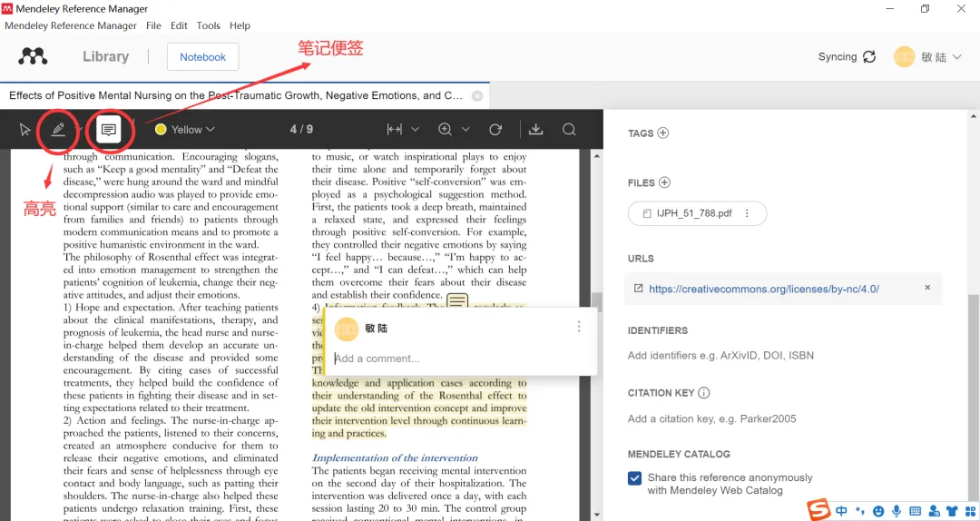Open search within the document
980x521 pixels.
tap(569, 130)
